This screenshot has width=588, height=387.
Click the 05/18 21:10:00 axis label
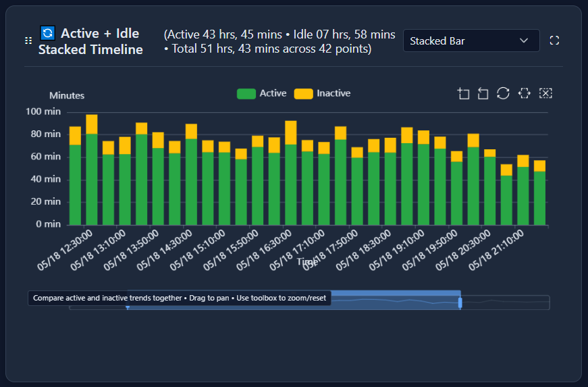point(496,250)
